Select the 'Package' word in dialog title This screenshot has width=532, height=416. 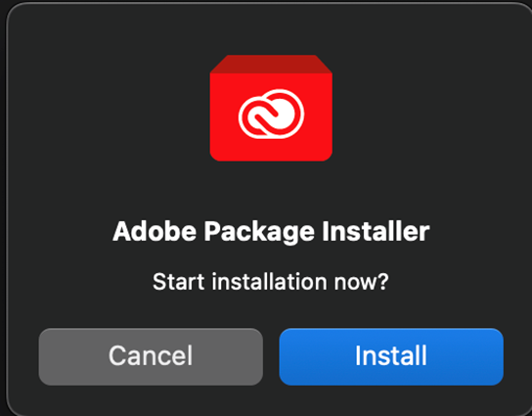tap(259, 233)
